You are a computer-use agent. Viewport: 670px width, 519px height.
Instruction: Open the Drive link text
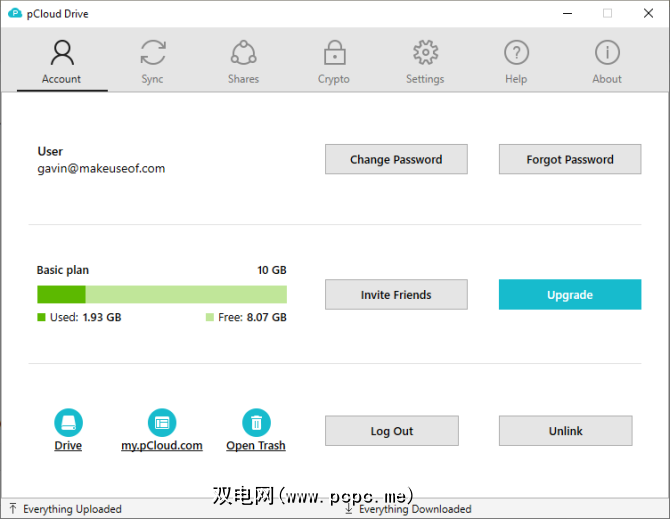pyautogui.click(x=68, y=446)
